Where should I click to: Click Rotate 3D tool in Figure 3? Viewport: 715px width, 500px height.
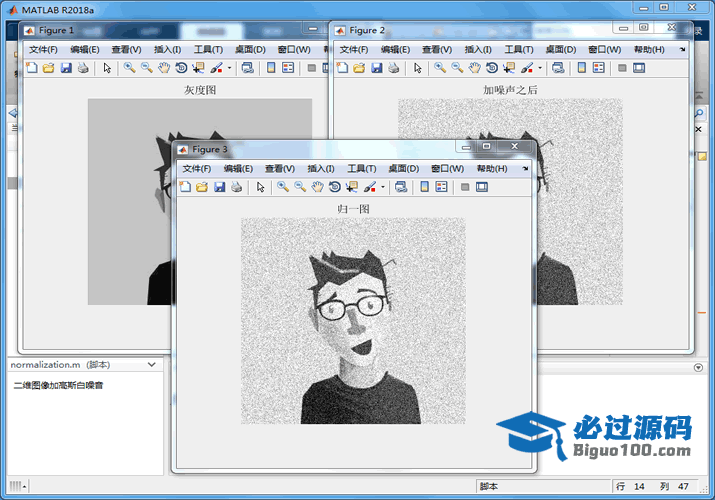tap(334, 187)
